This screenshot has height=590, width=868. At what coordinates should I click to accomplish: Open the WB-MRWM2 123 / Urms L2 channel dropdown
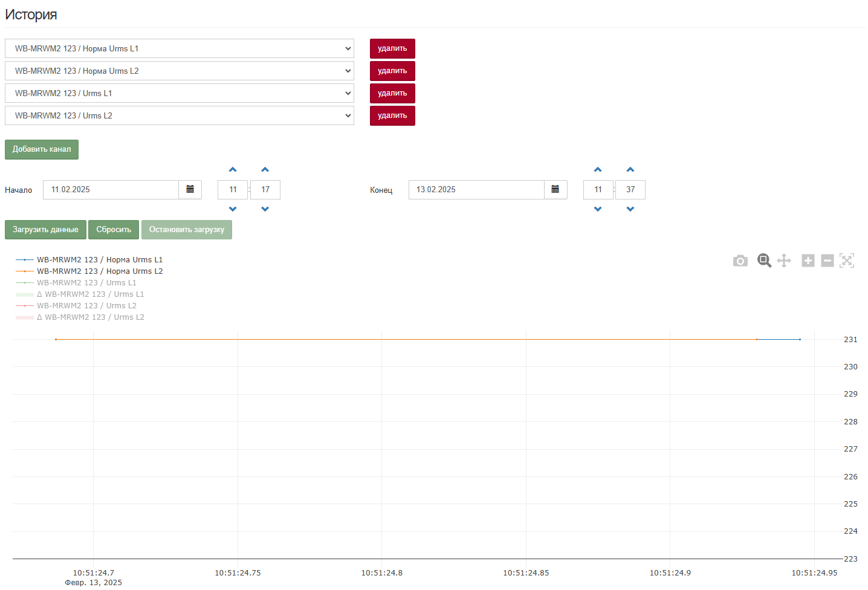pos(180,115)
